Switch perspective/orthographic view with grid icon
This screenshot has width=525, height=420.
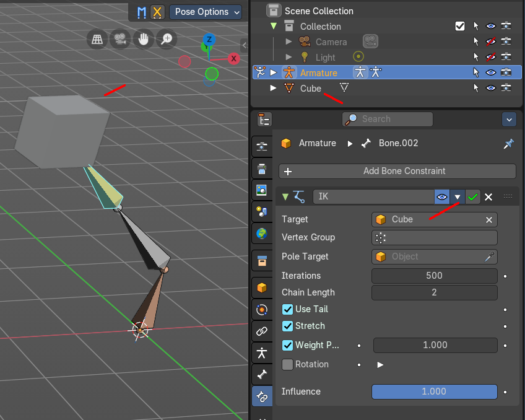(x=97, y=39)
